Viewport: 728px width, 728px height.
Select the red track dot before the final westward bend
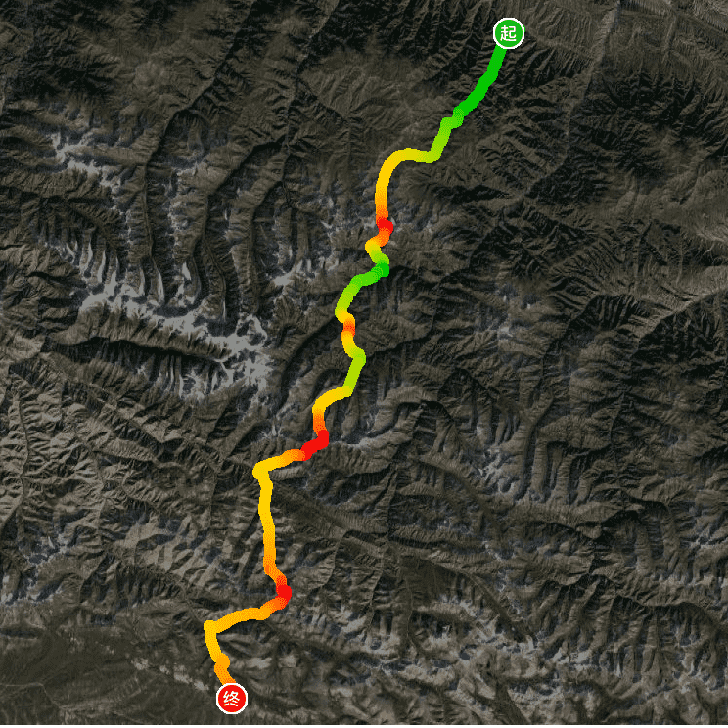tap(284, 592)
